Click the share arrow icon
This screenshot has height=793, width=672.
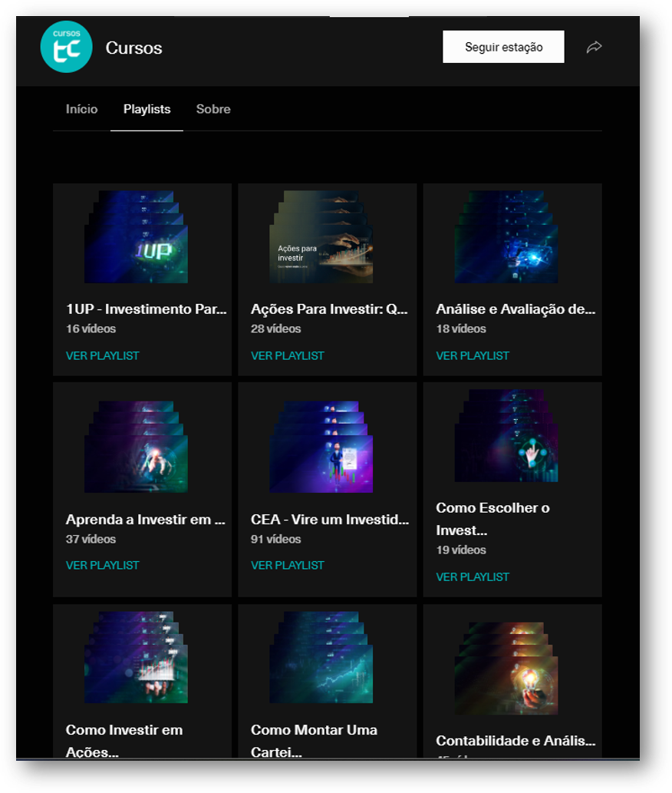(595, 47)
